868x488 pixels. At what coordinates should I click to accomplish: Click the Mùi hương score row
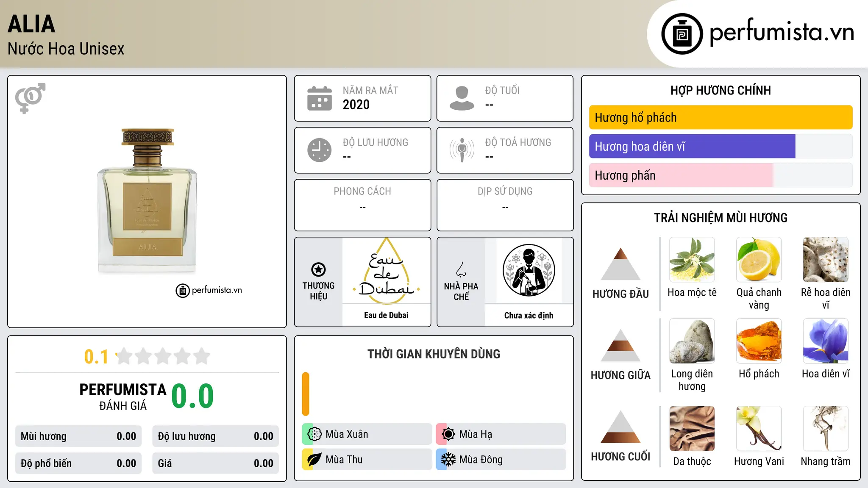click(78, 436)
